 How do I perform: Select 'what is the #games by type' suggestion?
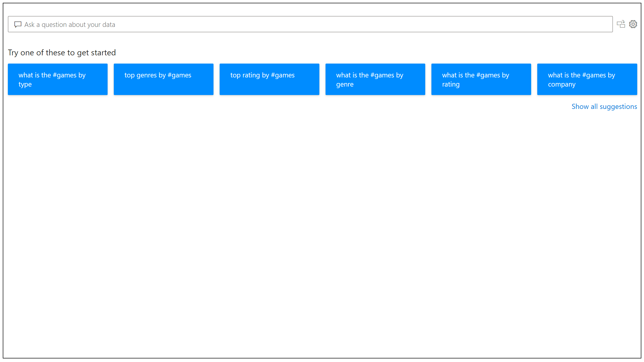58,79
